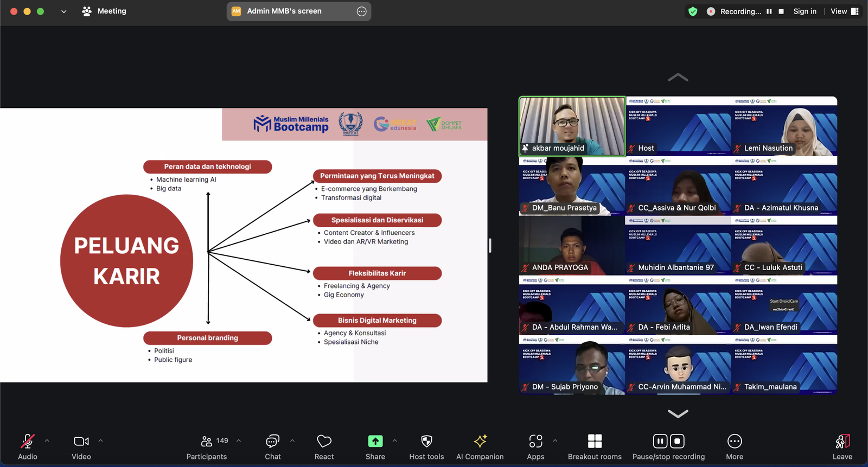Launch AI Companion
Viewport: 868px width, 467px height.
(480, 446)
